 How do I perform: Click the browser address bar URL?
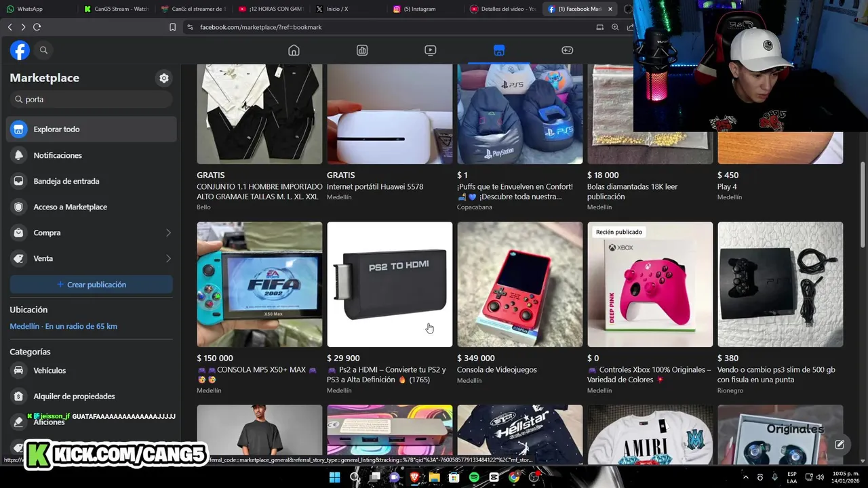point(260,27)
